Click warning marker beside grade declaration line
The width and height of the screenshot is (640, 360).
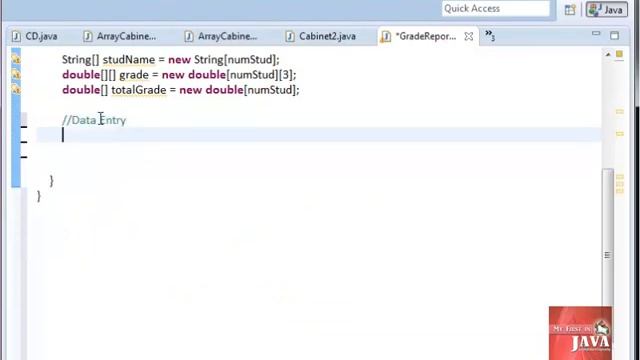[16, 75]
